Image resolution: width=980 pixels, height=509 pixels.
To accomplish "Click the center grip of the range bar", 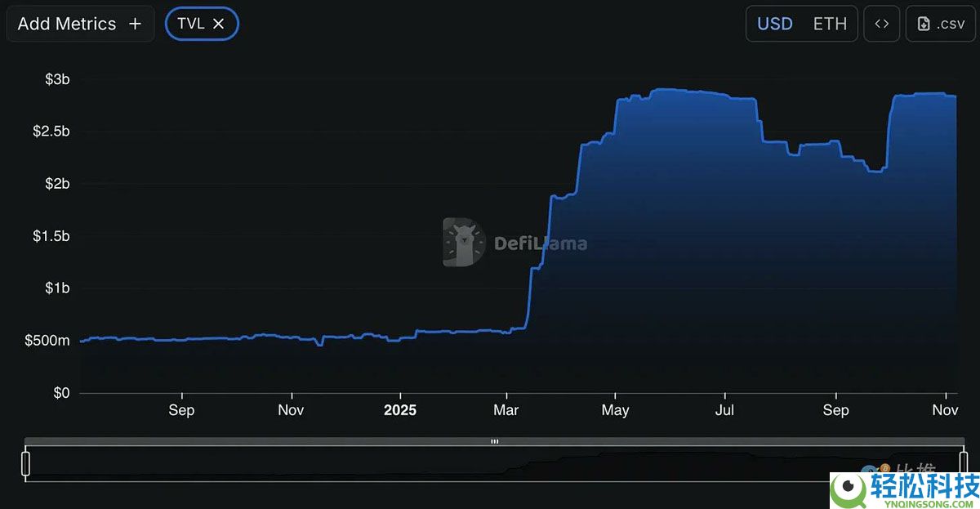I will tap(494, 441).
